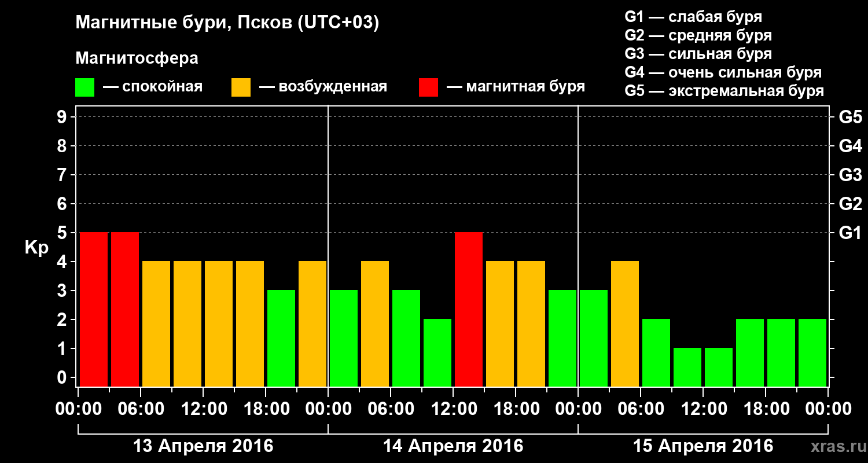Click the '12:00' time label above 13 Апреля
Viewport: 868px width, 463px height.
coord(203,410)
